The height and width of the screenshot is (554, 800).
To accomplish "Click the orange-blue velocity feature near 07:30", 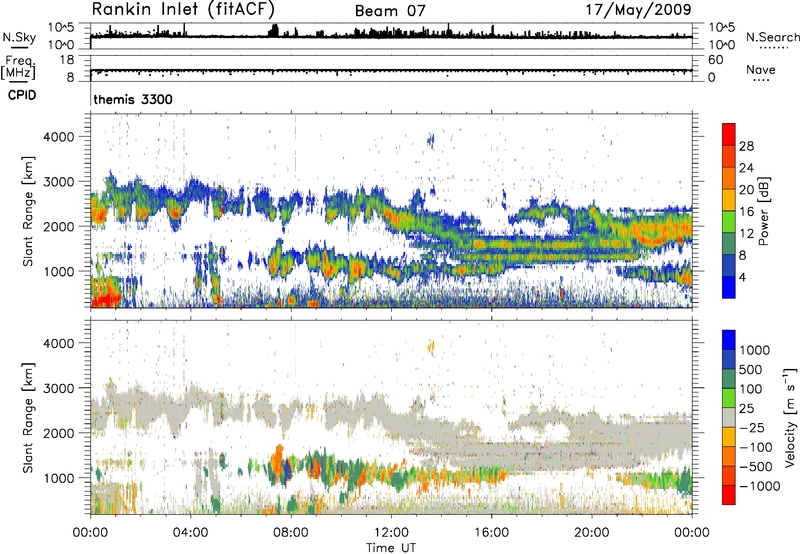I will (281, 467).
